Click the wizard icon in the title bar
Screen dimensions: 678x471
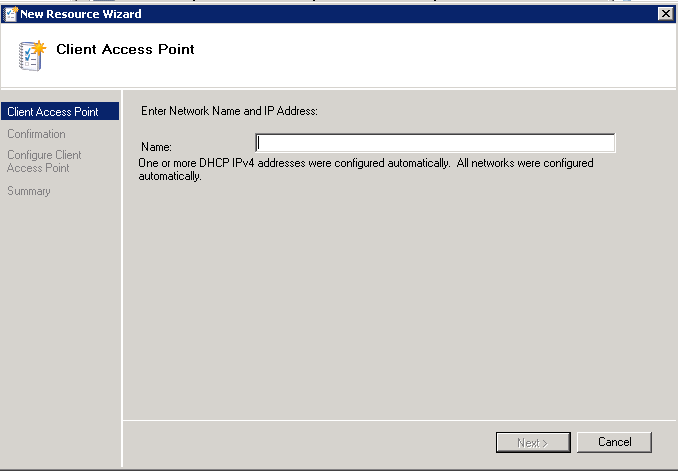pos(10,13)
